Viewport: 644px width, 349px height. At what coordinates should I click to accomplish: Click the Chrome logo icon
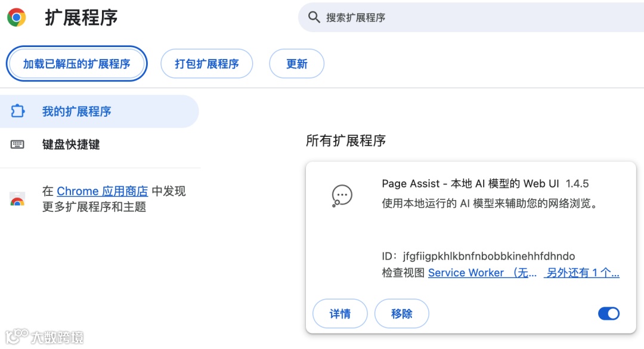[17, 17]
